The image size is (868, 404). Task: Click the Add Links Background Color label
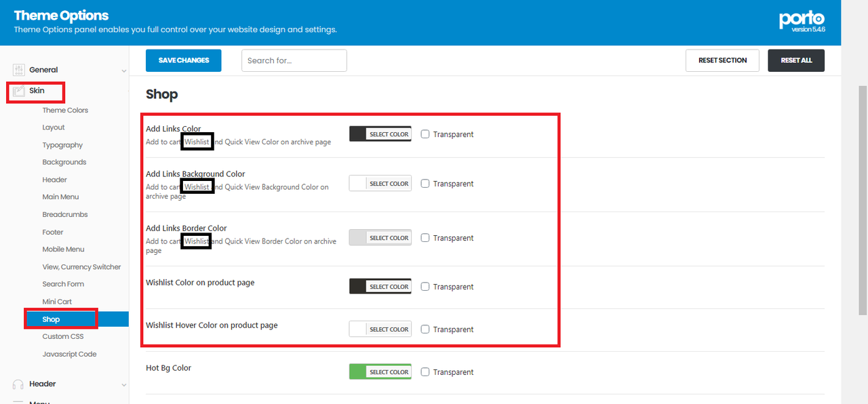pos(195,174)
